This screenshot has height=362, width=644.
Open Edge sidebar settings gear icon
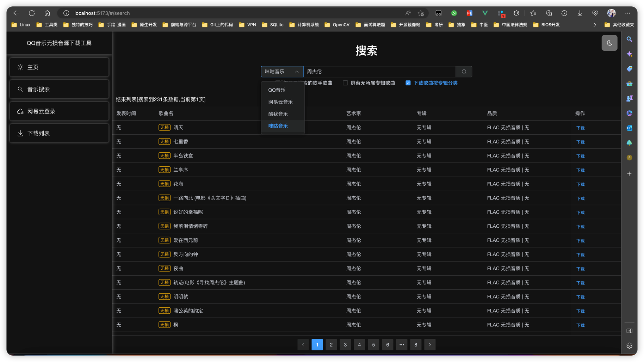coord(629,346)
